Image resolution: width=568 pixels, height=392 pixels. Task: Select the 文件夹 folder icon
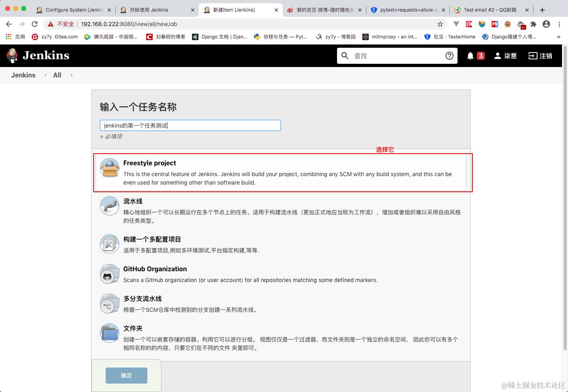(x=110, y=333)
